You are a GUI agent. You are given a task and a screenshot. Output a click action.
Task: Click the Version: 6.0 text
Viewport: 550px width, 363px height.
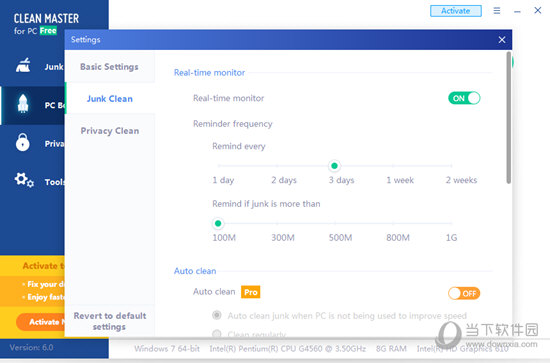click(31, 348)
